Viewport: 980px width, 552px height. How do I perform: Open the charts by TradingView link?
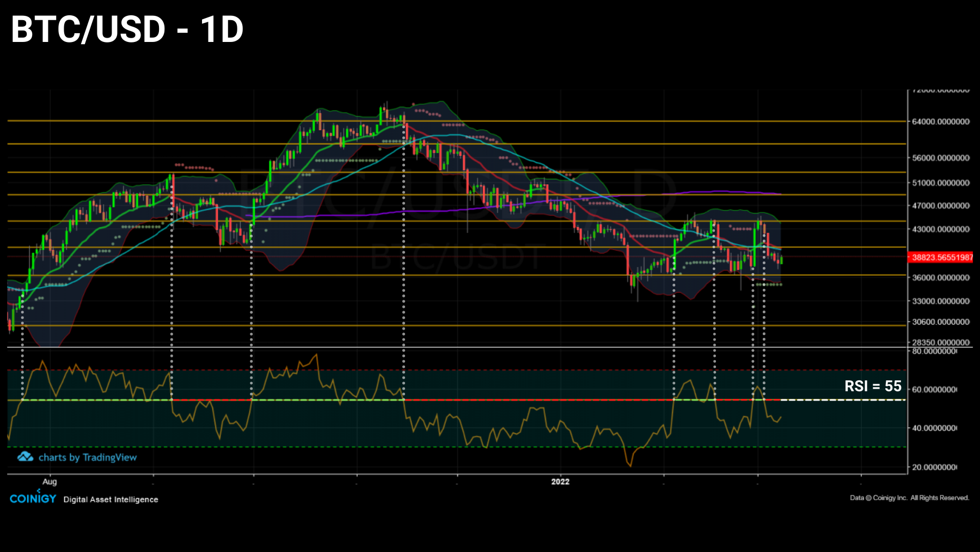(89, 458)
